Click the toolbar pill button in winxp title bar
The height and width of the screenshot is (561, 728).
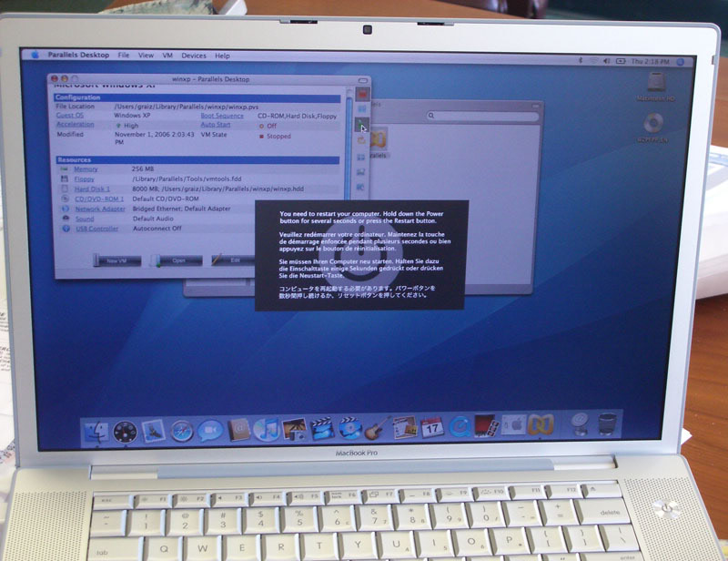coord(362,80)
